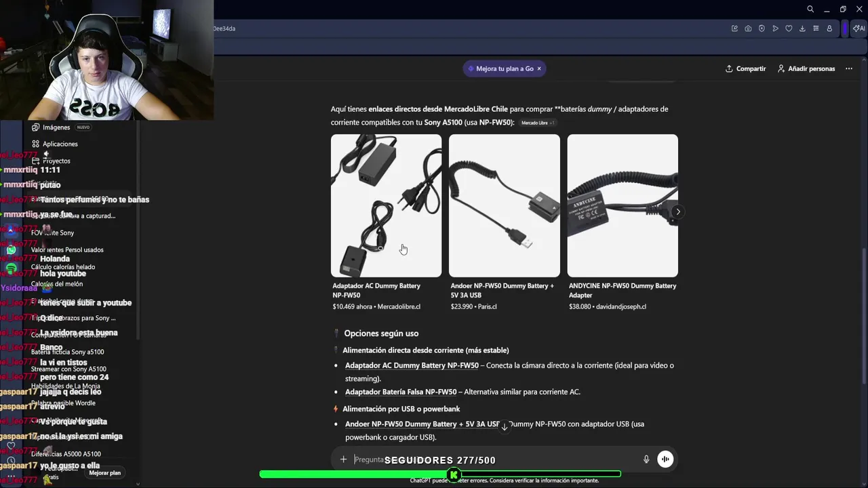Click price text $23.990 Paris.cl
The image size is (868, 488).
(x=473, y=307)
